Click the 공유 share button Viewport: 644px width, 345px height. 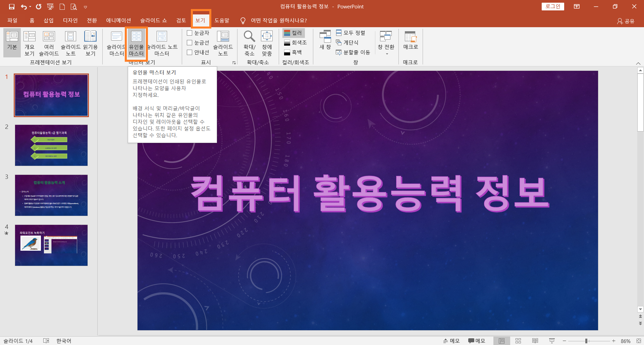(x=626, y=21)
